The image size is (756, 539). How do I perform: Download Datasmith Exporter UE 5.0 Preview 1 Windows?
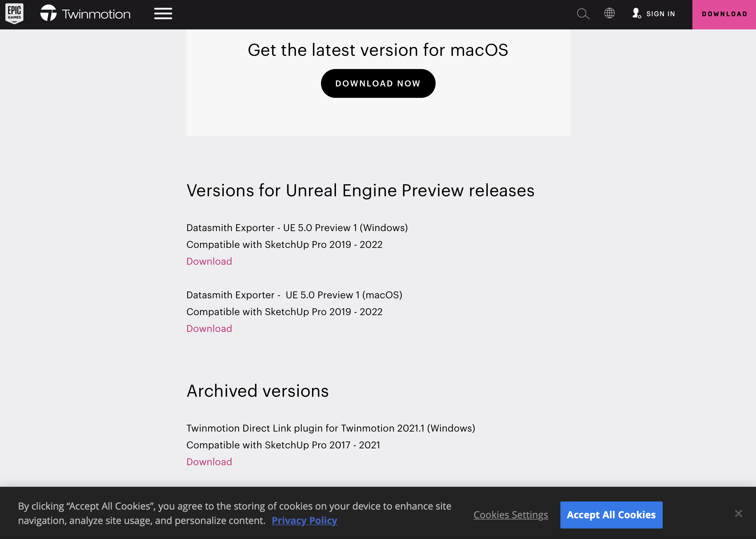[209, 261]
